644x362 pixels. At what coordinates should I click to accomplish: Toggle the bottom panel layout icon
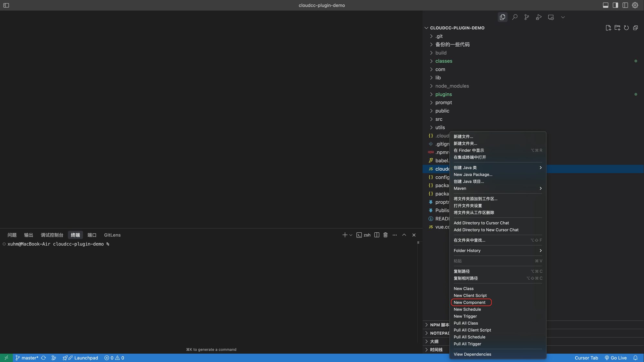pyautogui.click(x=606, y=5)
